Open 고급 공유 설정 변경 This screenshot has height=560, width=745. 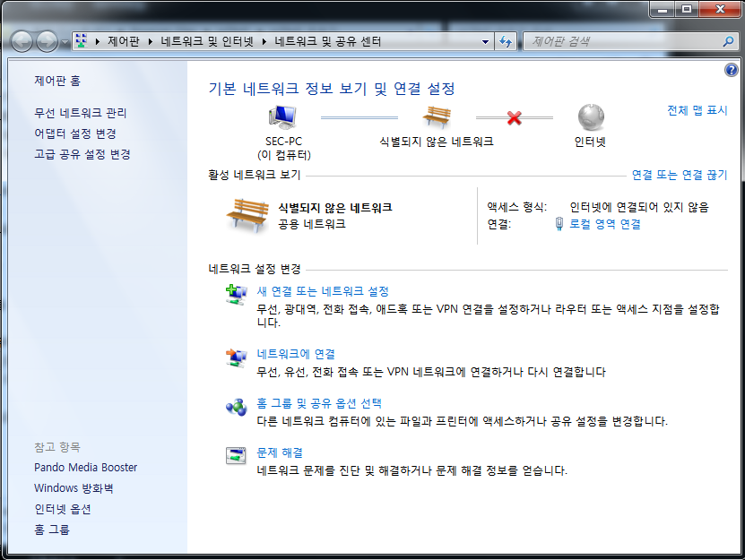pos(82,154)
